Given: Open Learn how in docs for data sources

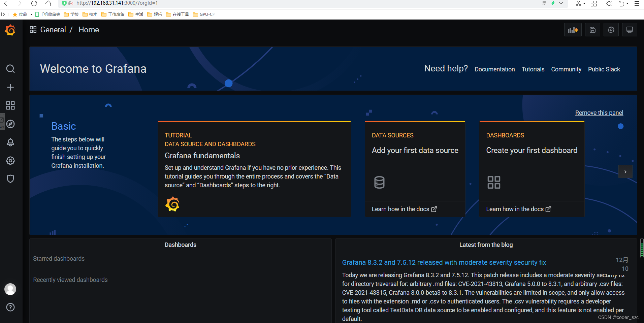Looking at the screenshot, I should pyautogui.click(x=404, y=209).
